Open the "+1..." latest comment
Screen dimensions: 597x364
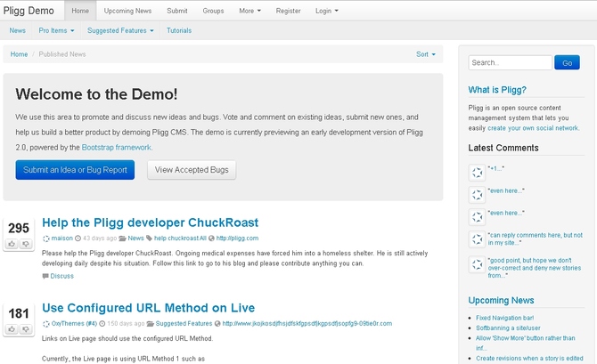496,168
